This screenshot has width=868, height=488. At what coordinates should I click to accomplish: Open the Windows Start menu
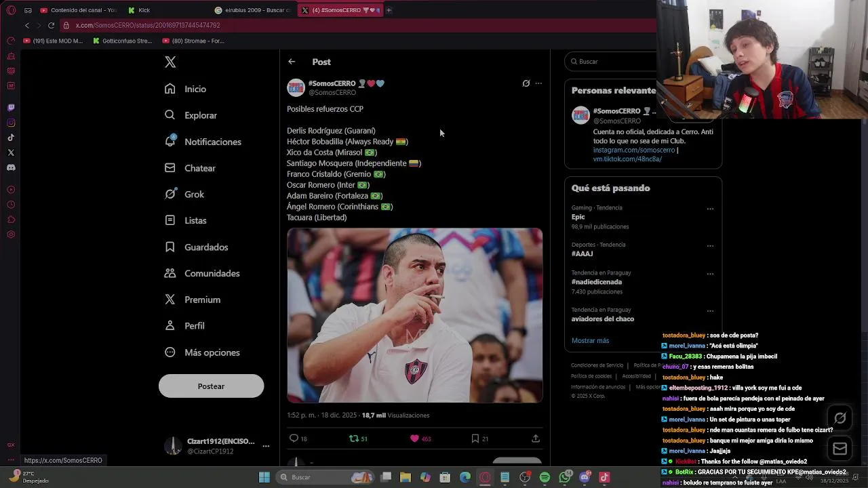[x=264, y=477]
